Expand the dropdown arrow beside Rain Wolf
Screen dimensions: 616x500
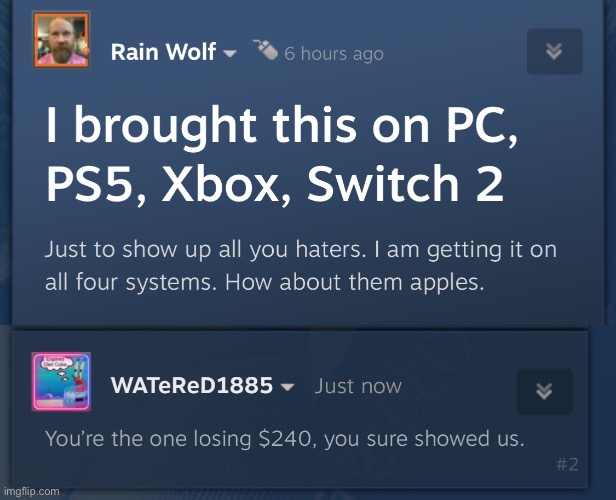(x=230, y=53)
